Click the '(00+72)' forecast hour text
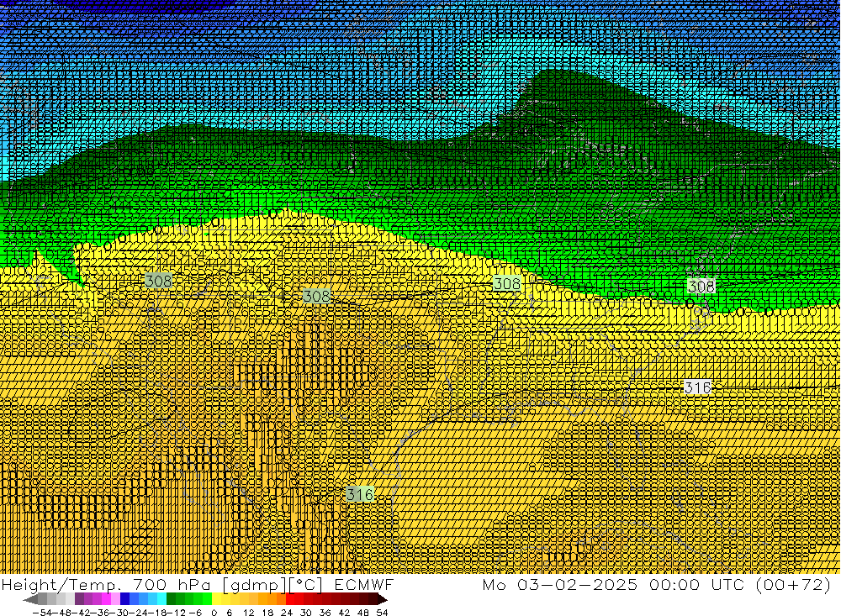Viewport: 841px width, 616px height. 792,585
